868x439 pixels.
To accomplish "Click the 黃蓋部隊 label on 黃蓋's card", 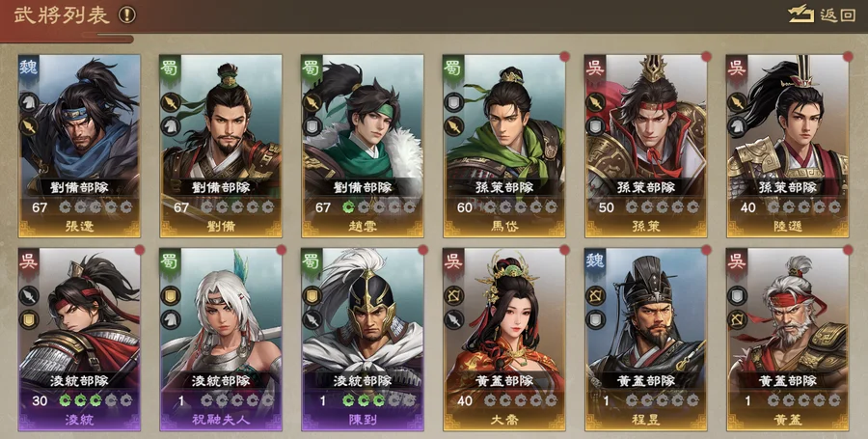I will tap(788, 381).
